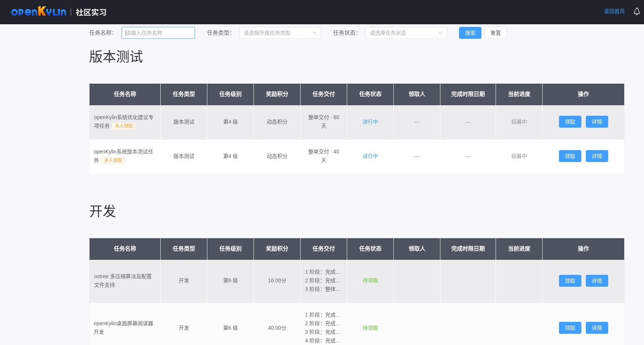Click 多人领取 tag on 系统优化建议 task

(124, 126)
